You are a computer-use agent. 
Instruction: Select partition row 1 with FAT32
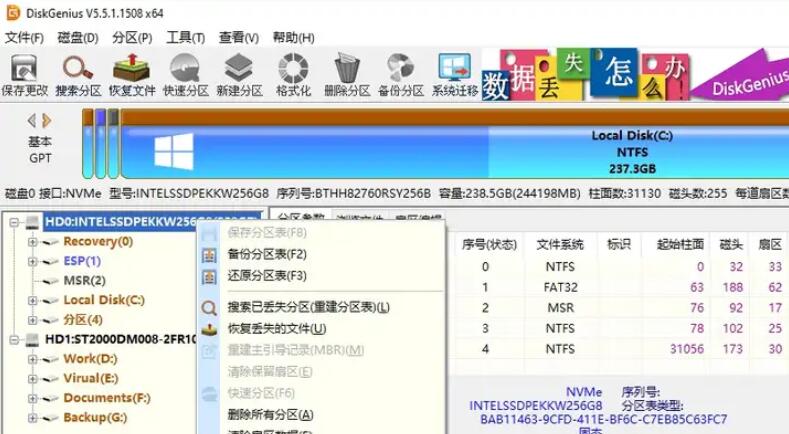[x=619, y=287]
